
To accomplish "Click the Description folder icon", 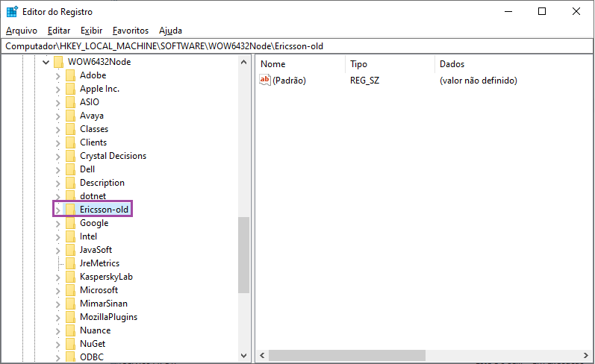I will pos(70,183).
